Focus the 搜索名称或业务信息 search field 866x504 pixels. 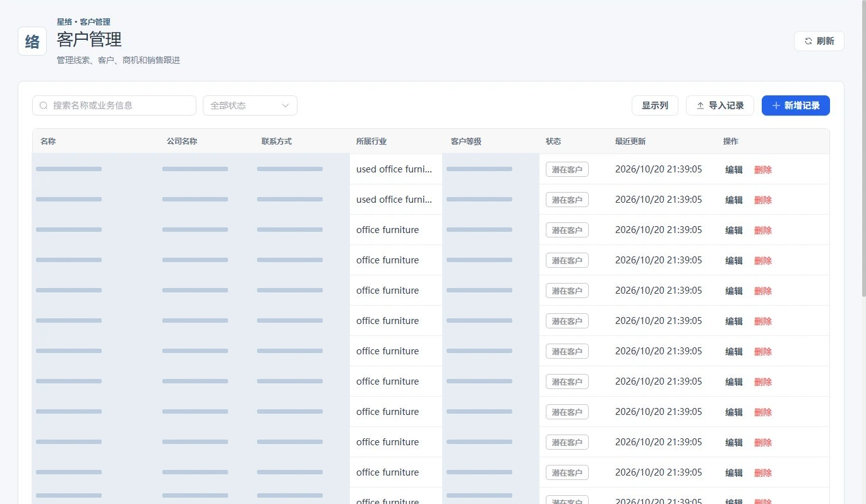pyautogui.click(x=114, y=105)
